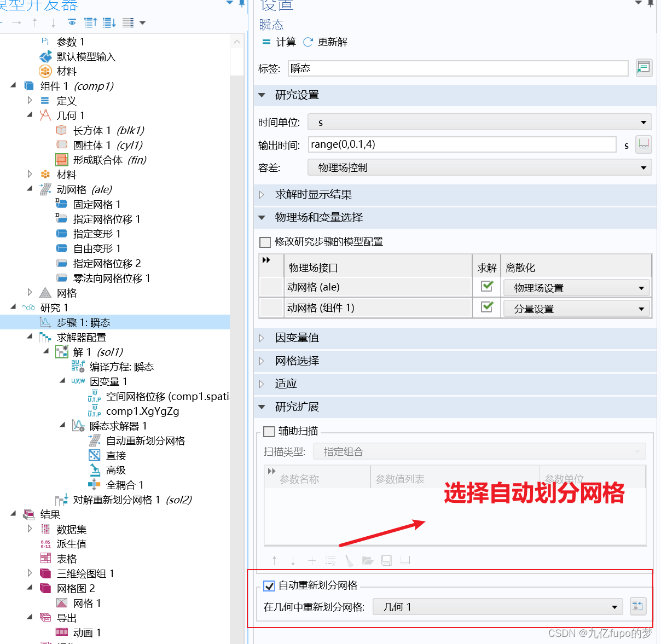This screenshot has width=661, height=644.
Task: Toggle the 辅助扫描 checkbox
Action: (x=269, y=431)
